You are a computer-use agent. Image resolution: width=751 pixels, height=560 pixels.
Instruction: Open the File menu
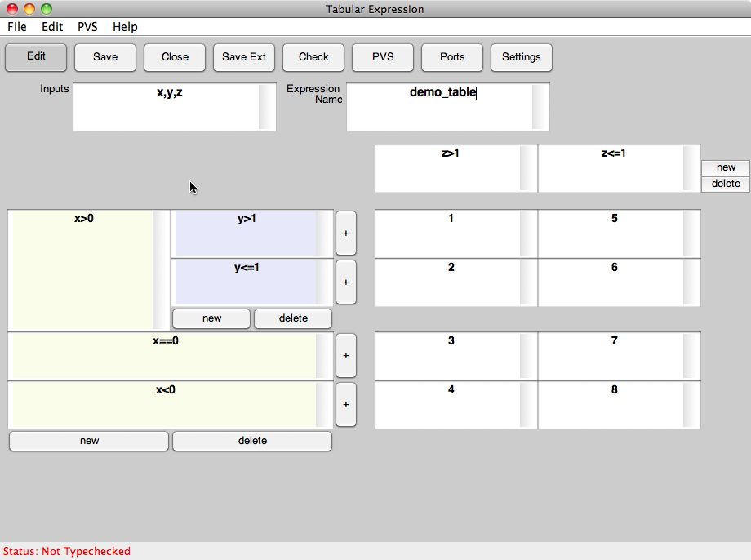tap(17, 27)
